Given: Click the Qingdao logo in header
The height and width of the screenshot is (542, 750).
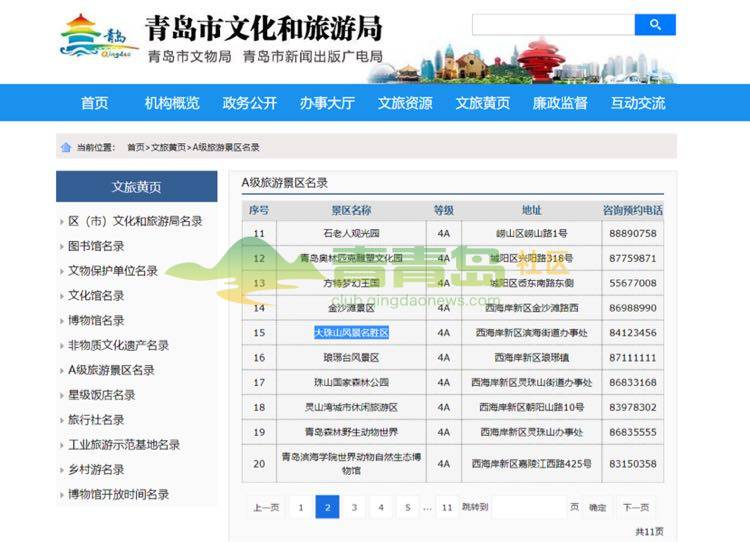Looking at the screenshot, I should (98, 37).
